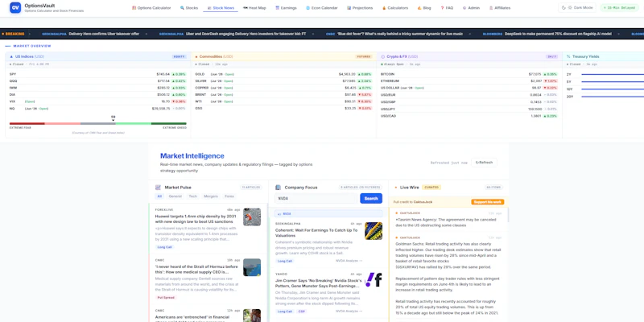Click the Fear and Greed index gauge

click(x=97, y=123)
